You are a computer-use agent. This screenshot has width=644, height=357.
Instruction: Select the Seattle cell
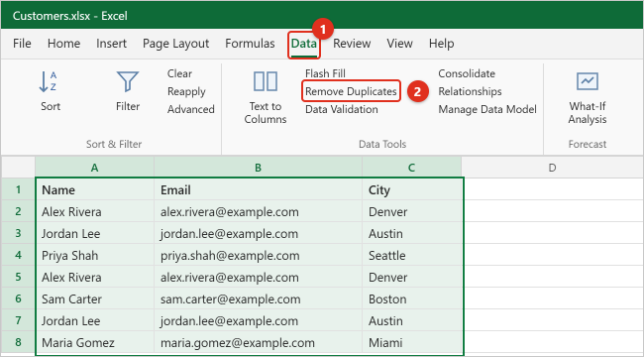(412, 255)
